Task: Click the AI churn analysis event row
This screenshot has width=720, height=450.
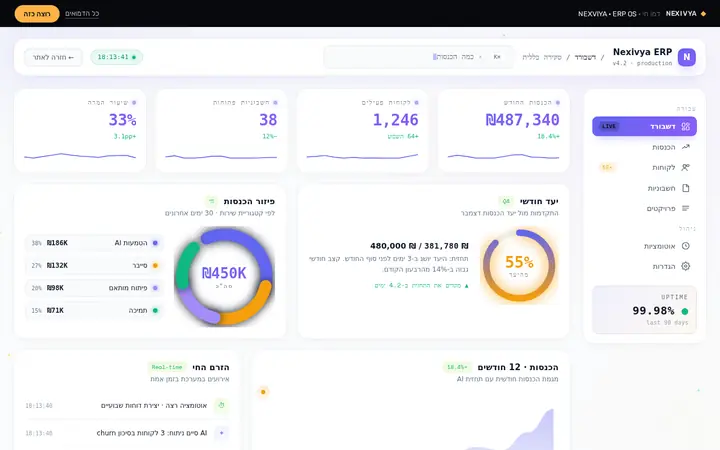Action: pos(127,433)
